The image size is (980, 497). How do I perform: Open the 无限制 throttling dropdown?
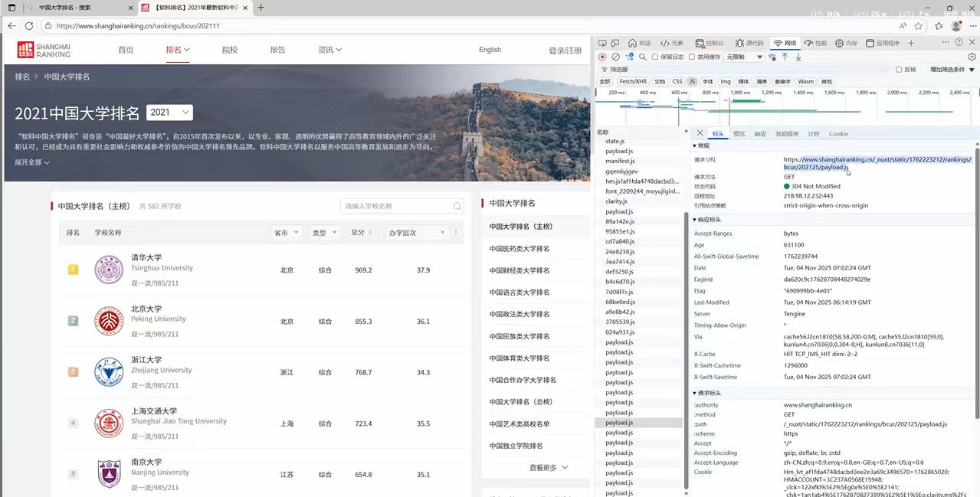(745, 57)
